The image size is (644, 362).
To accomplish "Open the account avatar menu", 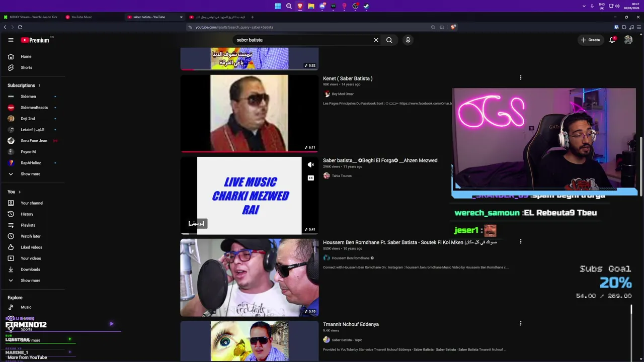I will pyautogui.click(x=628, y=40).
